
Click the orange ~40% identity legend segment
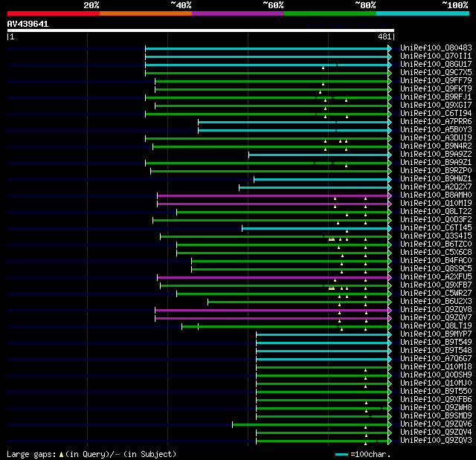pyautogui.click(x=146, y=13)
